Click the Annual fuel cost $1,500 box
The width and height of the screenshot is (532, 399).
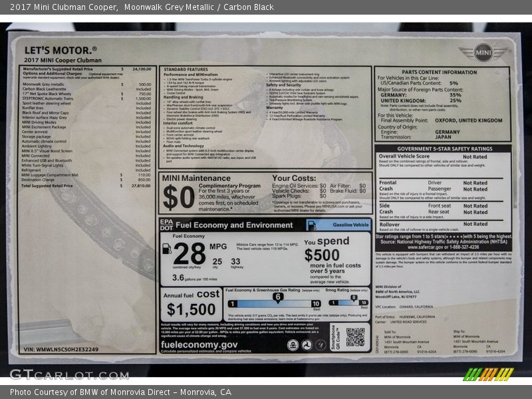192,305
